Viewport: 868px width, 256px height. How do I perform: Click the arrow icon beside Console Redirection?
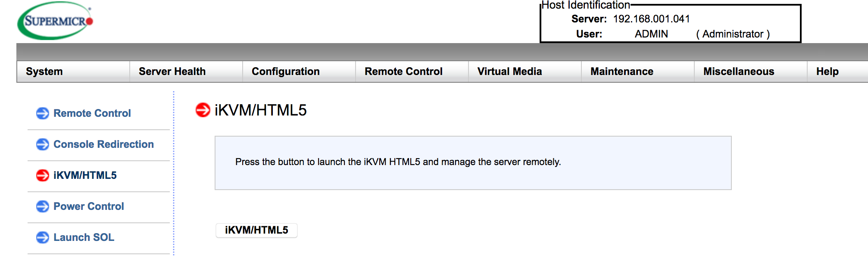coord(43,144)
